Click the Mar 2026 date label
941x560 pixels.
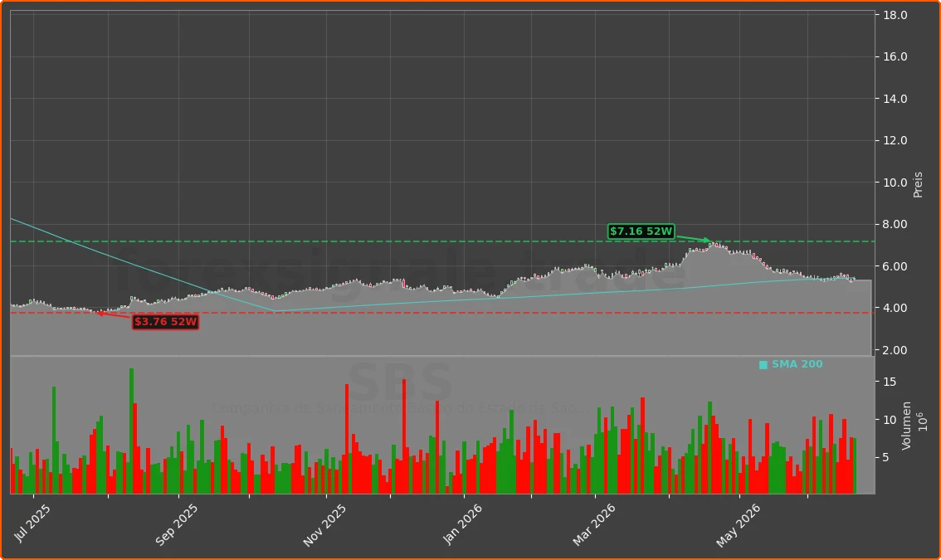point(593,524)
